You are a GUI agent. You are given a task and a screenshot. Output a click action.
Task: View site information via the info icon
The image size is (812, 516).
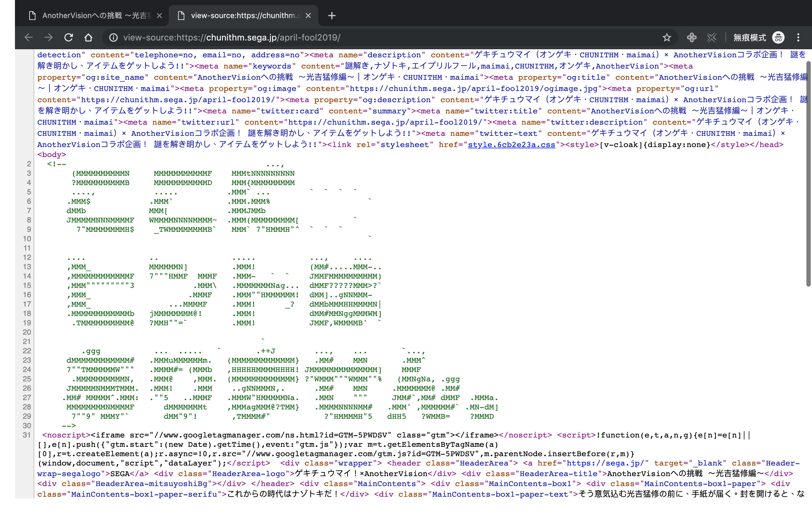click(x=113, y=37)
